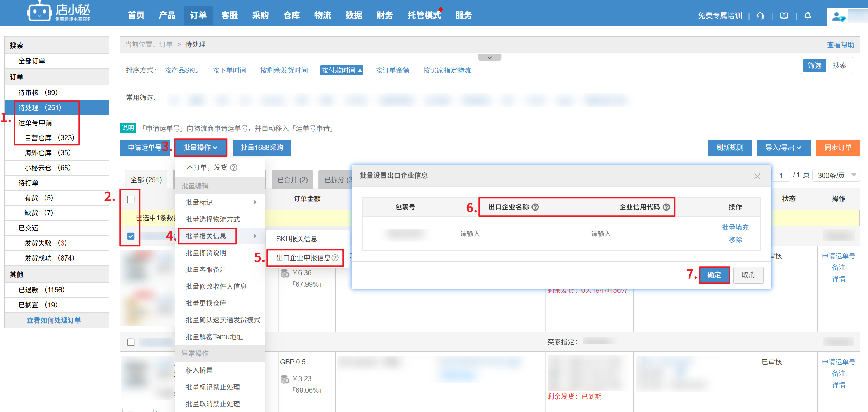
Task: Click question icon next to 不打单，发货
Action: pyautogui.click(x=234, y=168)
